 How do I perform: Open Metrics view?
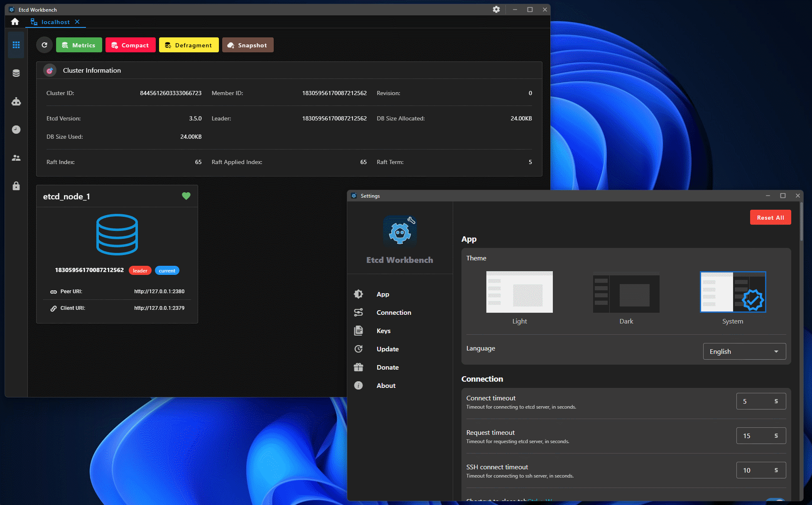coord(79,45)
